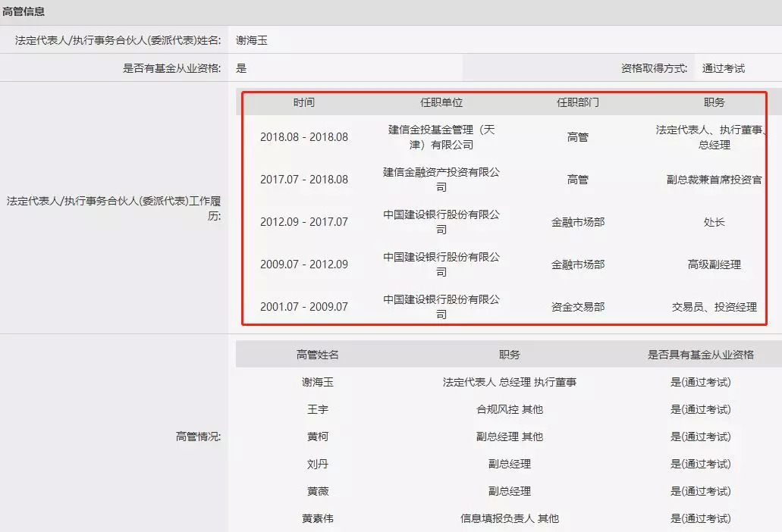Select the name 谢海玉 in legal representative field

pyautogui.click(x=251, y=40)
